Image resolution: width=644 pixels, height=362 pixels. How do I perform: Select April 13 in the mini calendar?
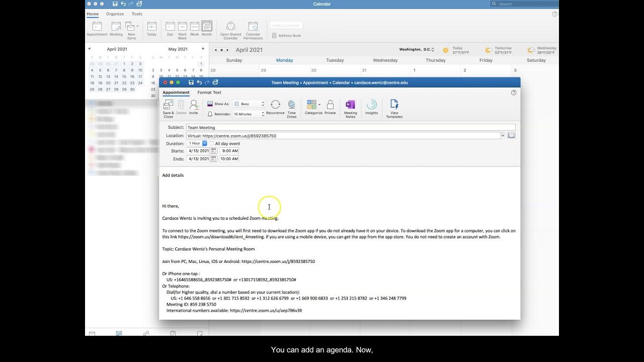tap(108, 76)
